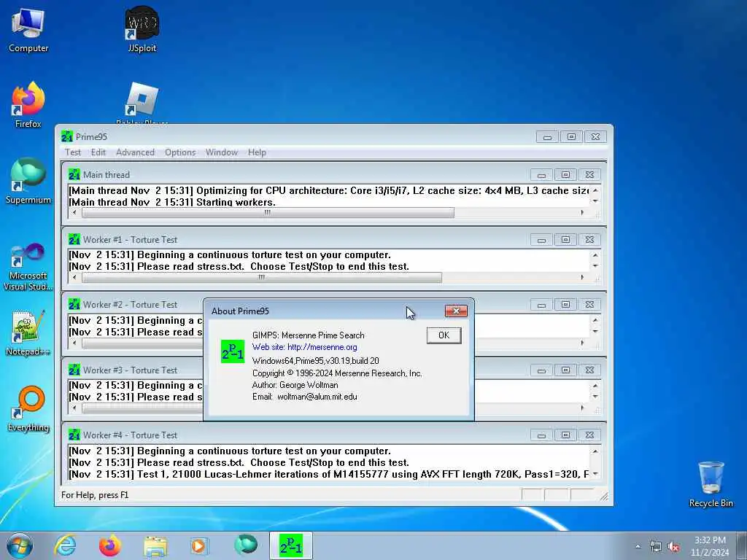Open the Options menu in Prime95
The width and height of the screenshot is (747, 560).
pos(180,152)
